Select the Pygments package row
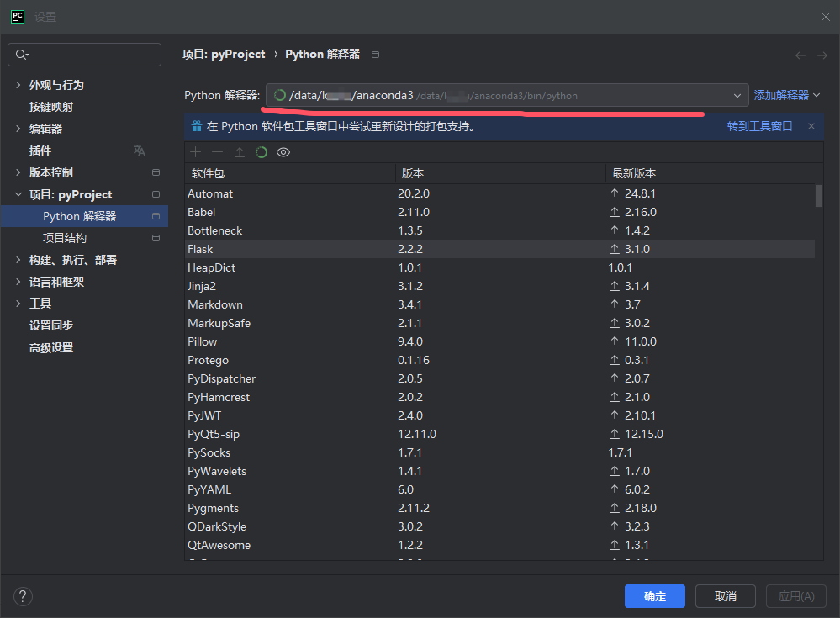 click(x=499, y=508)
